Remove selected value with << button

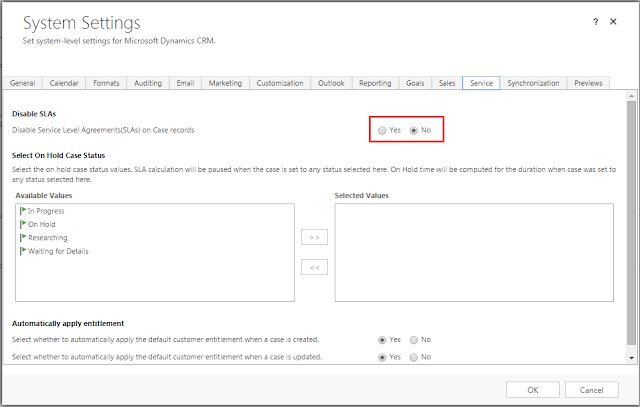[x=314, y=267]
